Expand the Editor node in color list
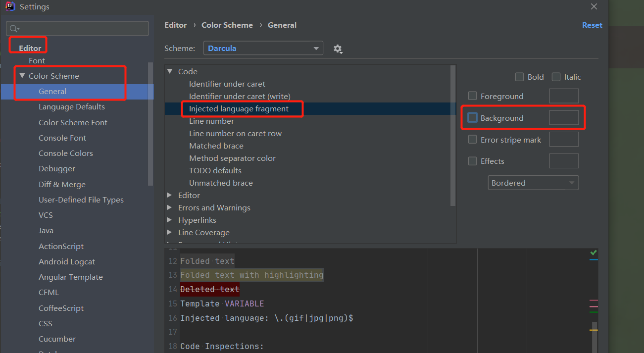This screenshot has height=353, width=644. coord(170,195)
